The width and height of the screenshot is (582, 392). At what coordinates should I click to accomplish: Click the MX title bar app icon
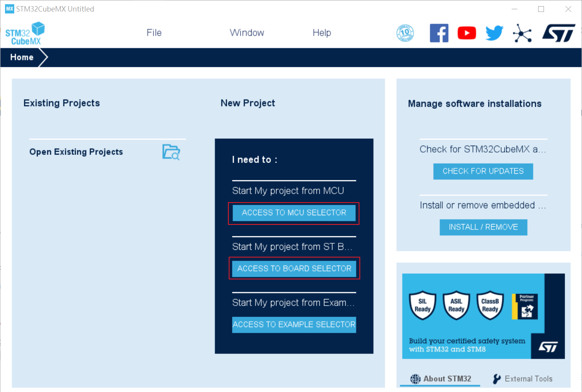click(x=10, y=8)
